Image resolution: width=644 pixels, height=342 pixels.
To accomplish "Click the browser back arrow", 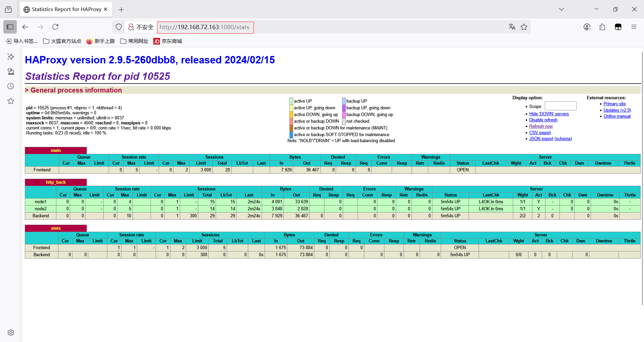I will pyautogui.click(x=25, y=27).
